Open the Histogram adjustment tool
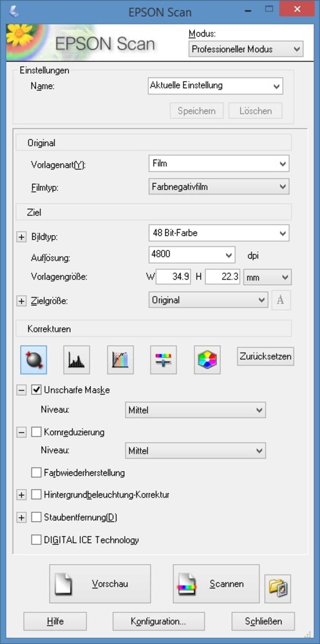 coord(76,360)
